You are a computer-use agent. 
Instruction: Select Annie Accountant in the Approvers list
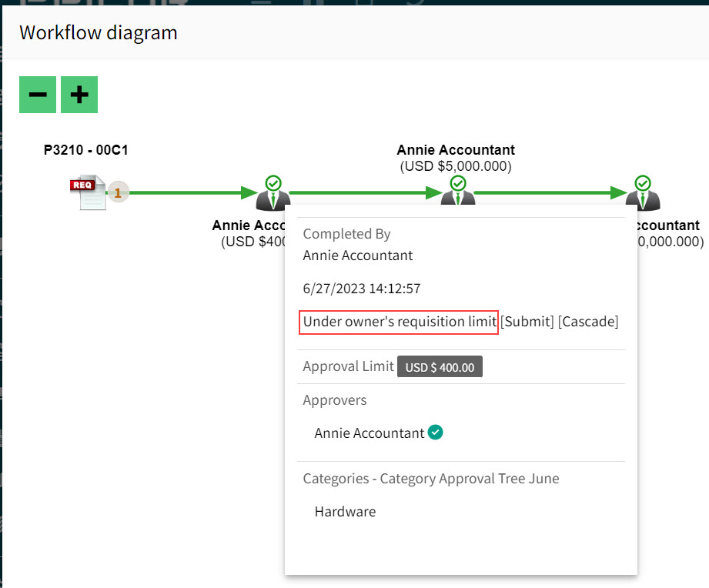pos(368,433)
